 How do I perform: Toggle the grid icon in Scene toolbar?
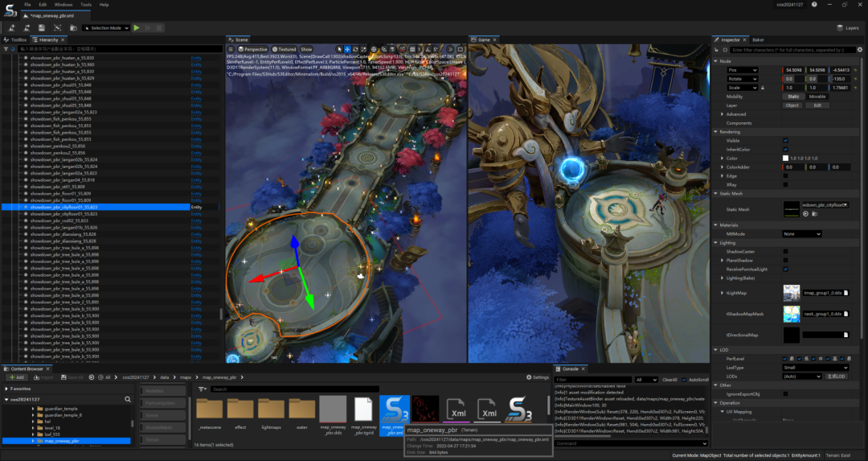point(411,49)
